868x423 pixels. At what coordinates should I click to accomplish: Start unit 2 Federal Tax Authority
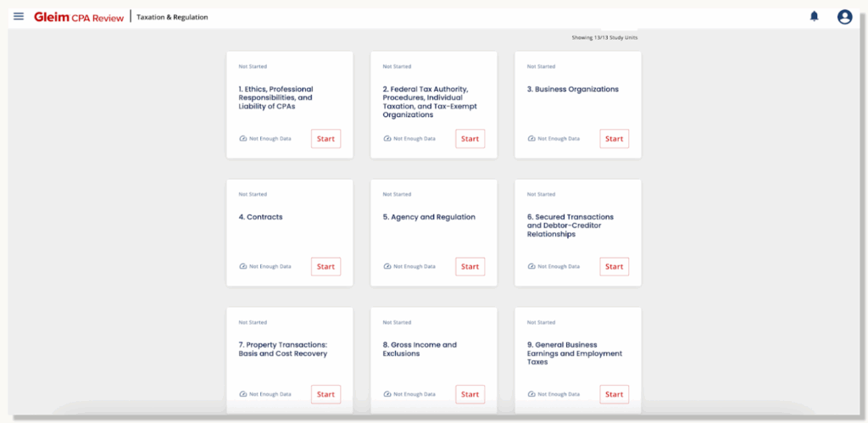[x=470, y=139]
